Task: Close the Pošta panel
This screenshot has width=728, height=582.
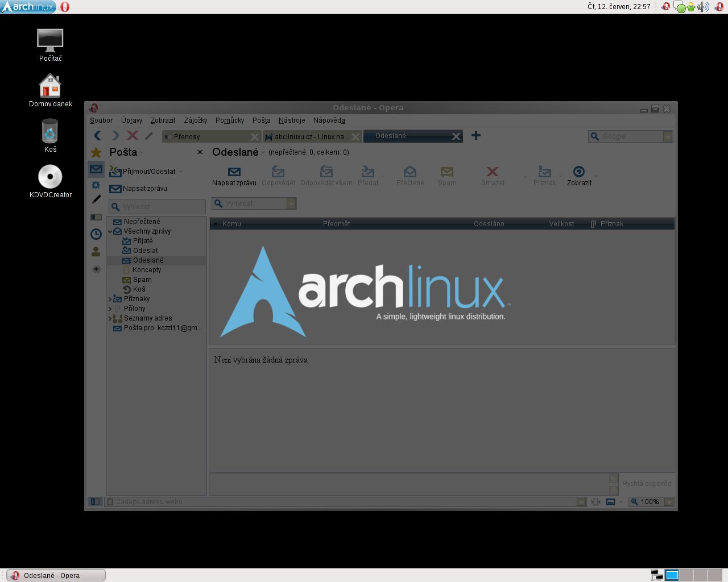Action: coord(200,152)
